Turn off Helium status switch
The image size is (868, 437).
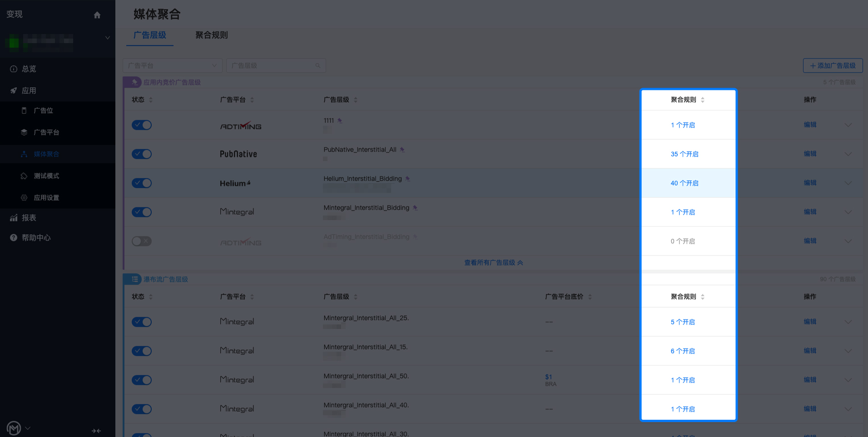point(142,183)
